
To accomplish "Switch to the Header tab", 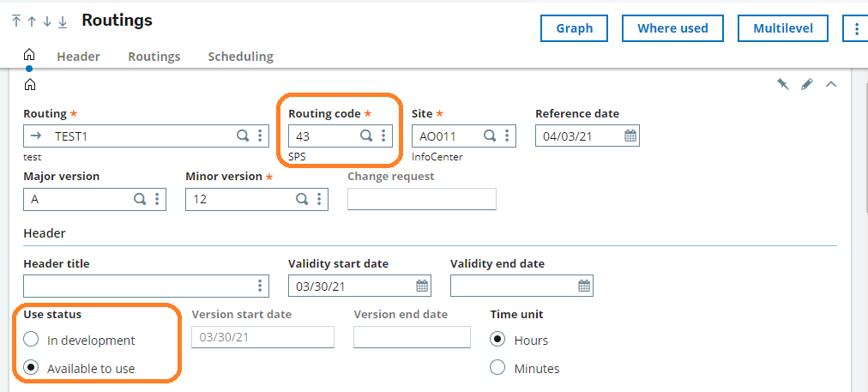I will tap(79, 57).
